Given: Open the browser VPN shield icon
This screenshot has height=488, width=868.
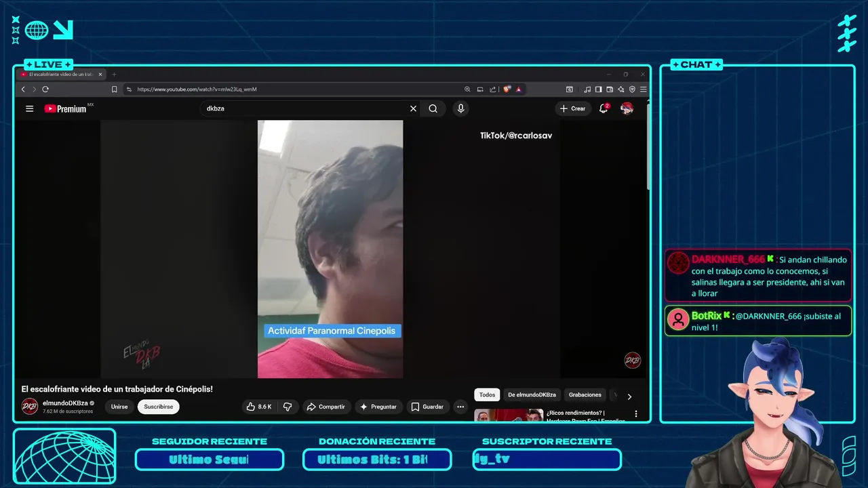Looking at the screenshot, I should point(632,89).
